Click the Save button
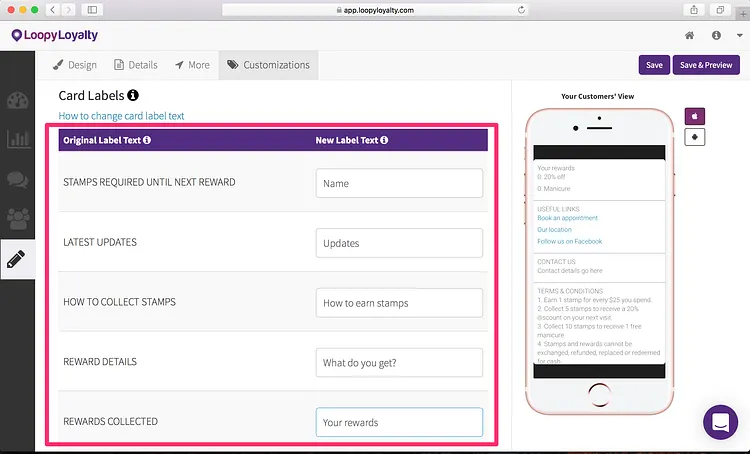The width and height of the screenshot is (750, 454). point(654,65)
